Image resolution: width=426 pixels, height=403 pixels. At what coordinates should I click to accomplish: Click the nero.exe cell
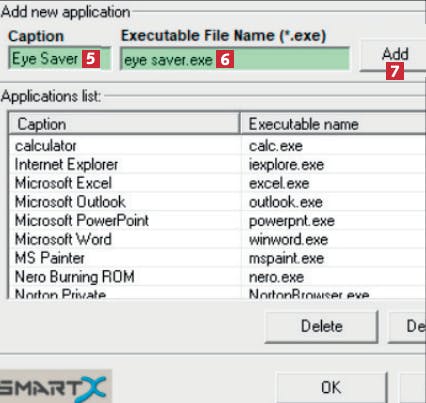pyautogui.click(x=276, y=277)
